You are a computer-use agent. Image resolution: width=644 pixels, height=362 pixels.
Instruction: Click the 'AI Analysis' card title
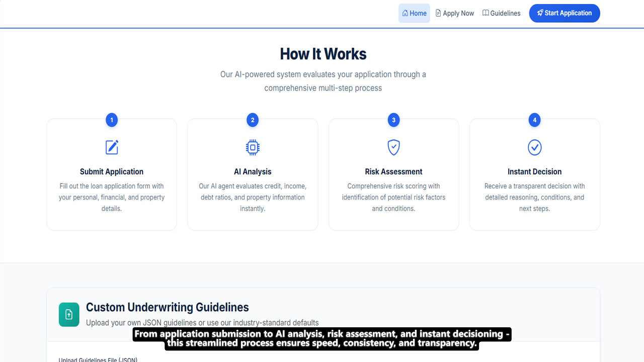click(x=253, y=171)
